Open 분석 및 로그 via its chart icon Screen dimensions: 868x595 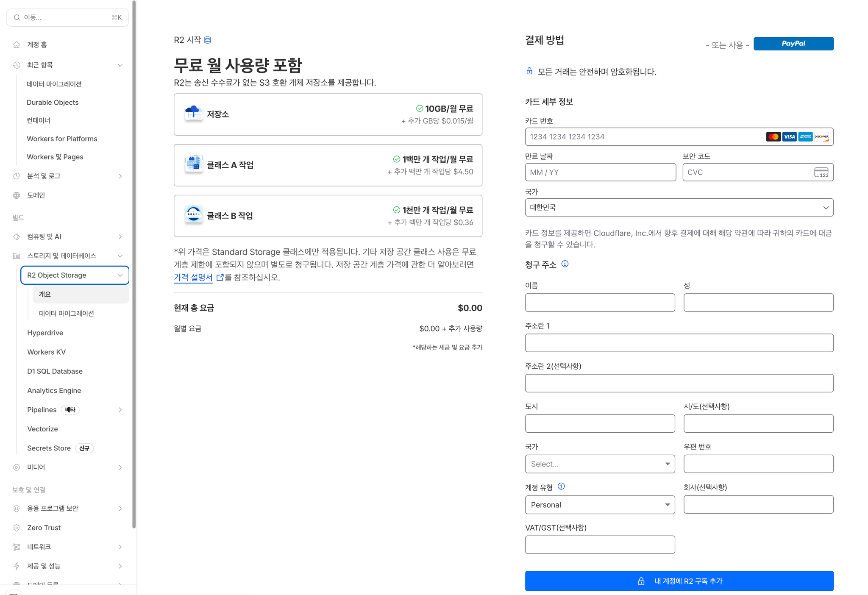point(16,176)
